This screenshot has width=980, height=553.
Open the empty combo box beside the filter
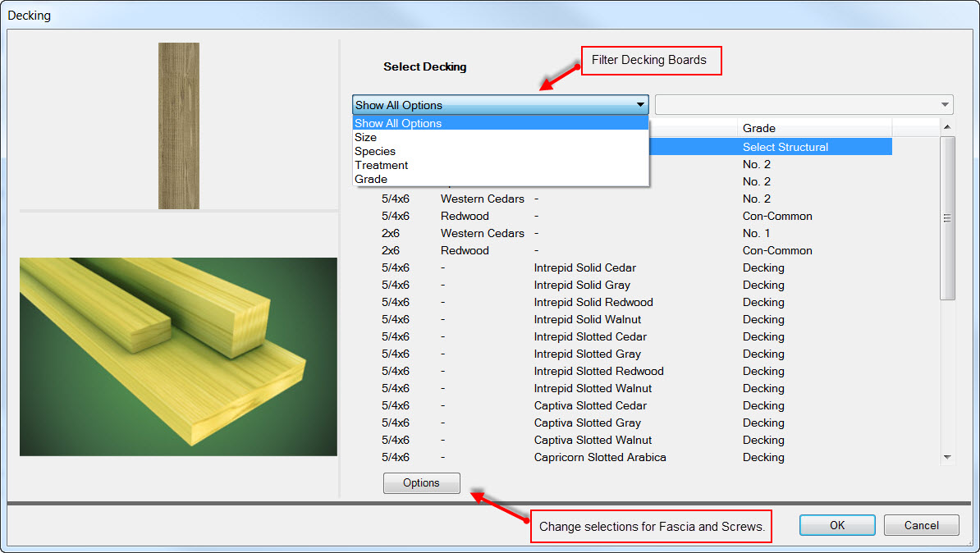coord(804,105)
